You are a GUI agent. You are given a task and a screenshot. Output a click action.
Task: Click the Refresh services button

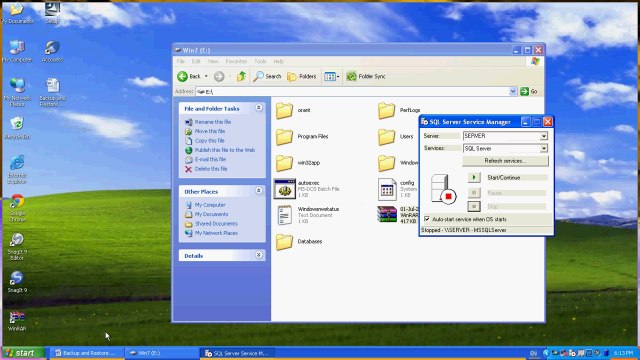click(505, 161)
